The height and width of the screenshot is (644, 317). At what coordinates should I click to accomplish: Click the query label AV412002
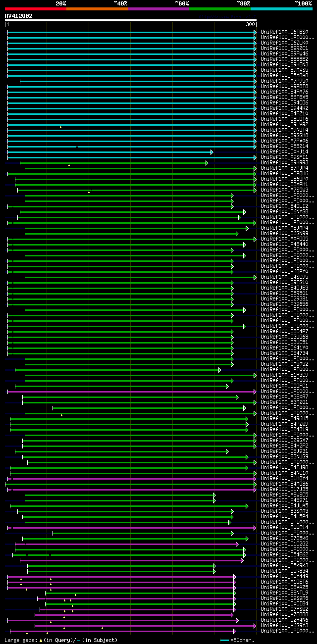click(x=19, y=16)
